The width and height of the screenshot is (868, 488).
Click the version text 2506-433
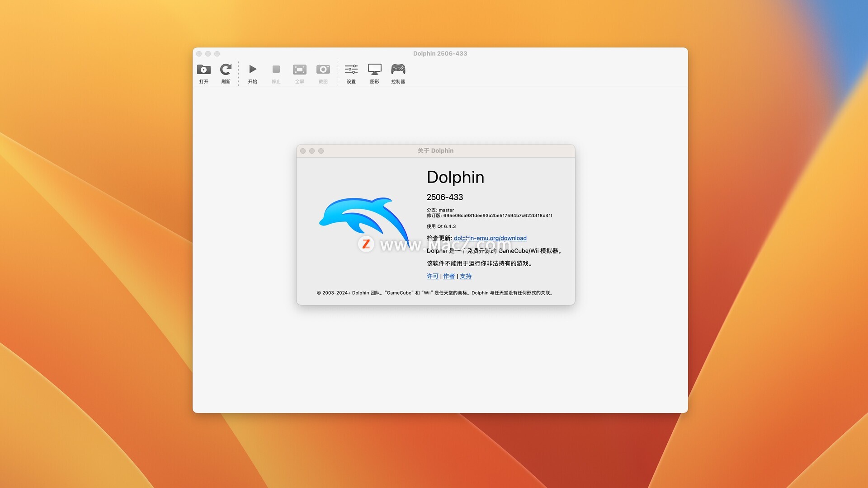click(445, 197)
